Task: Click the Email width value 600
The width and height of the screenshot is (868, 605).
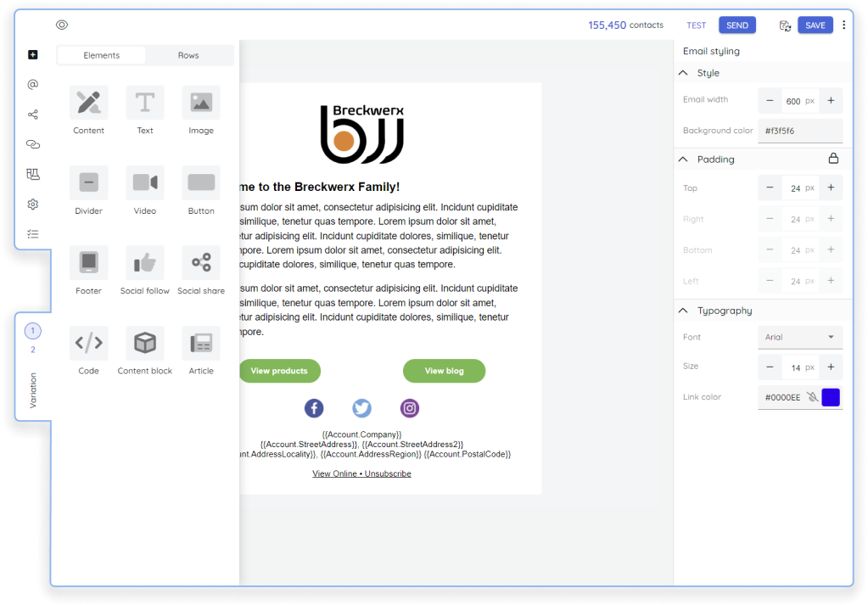Action: (792, 101)
